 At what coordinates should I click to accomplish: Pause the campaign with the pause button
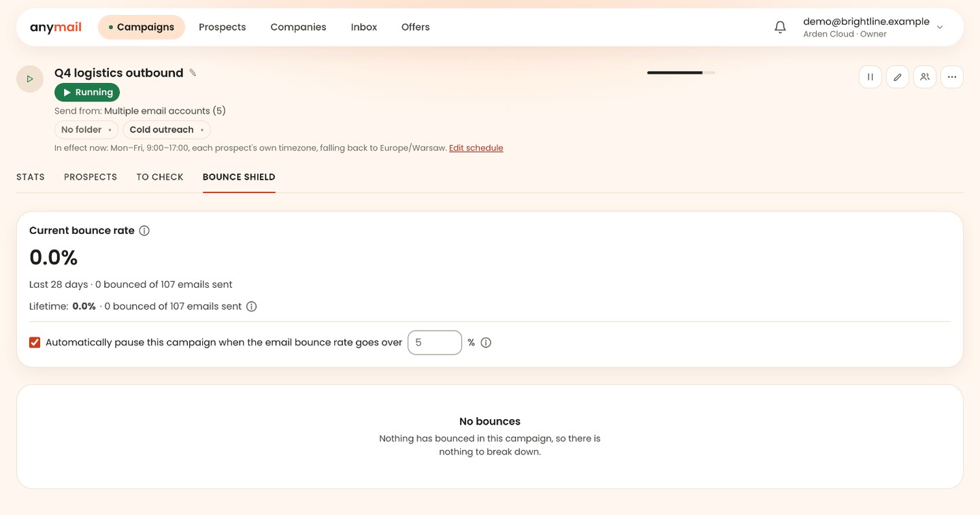pos(870,77)
